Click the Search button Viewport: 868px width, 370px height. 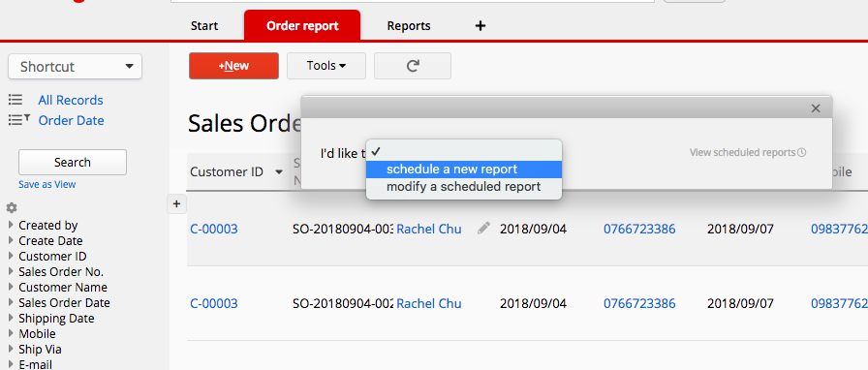(x=73, y=163)
